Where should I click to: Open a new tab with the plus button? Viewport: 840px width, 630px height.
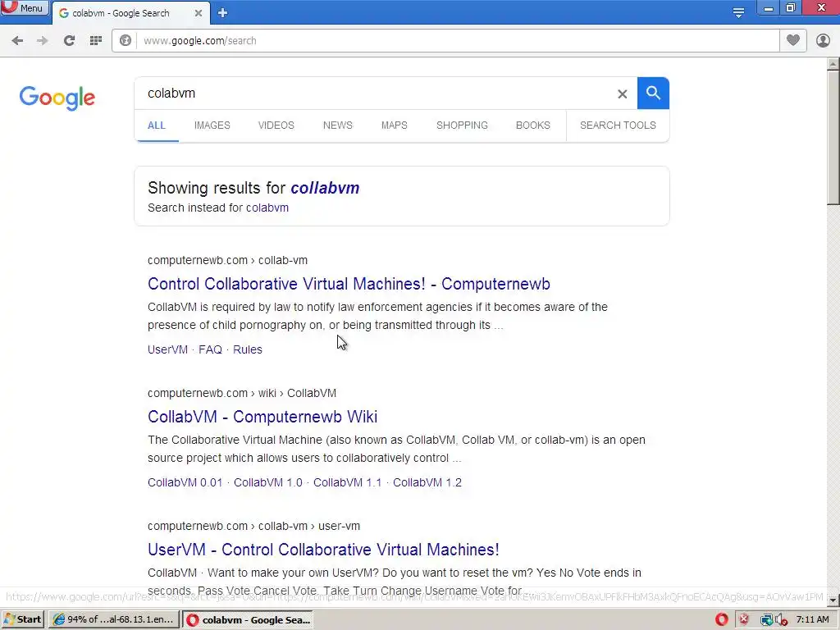click(x=223, y=13)
